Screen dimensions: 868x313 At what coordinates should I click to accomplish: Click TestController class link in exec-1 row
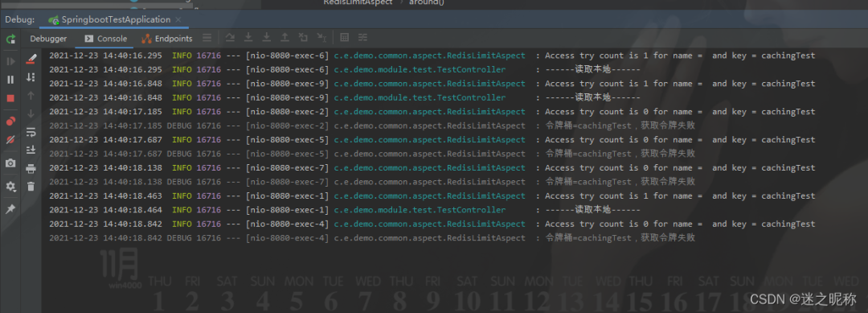click(x=420, y=210)
